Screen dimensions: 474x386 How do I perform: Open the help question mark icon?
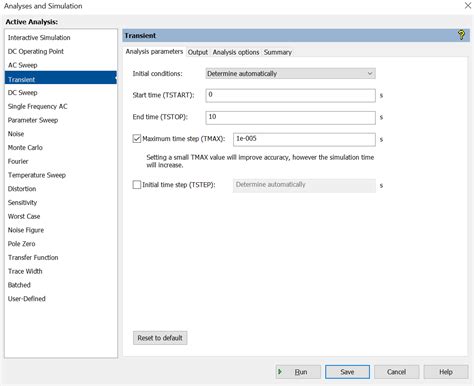[461, 35]
